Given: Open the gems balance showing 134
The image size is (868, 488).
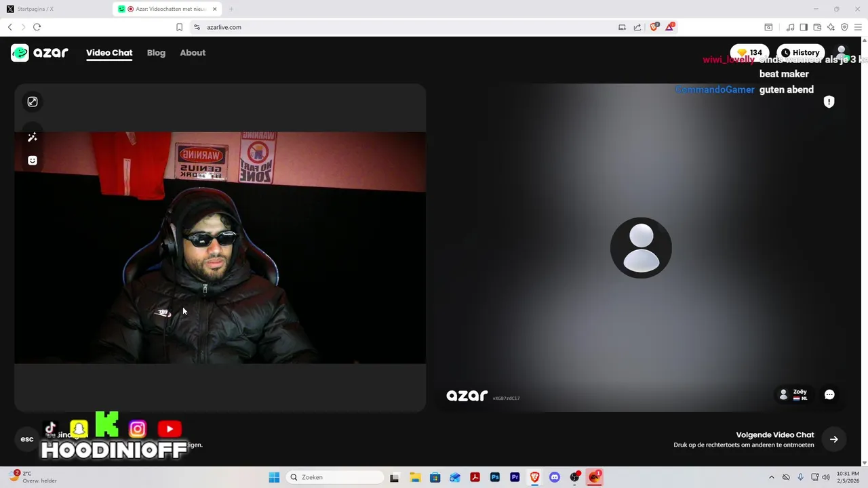Looking at the screenshot, I should [749, 53].
